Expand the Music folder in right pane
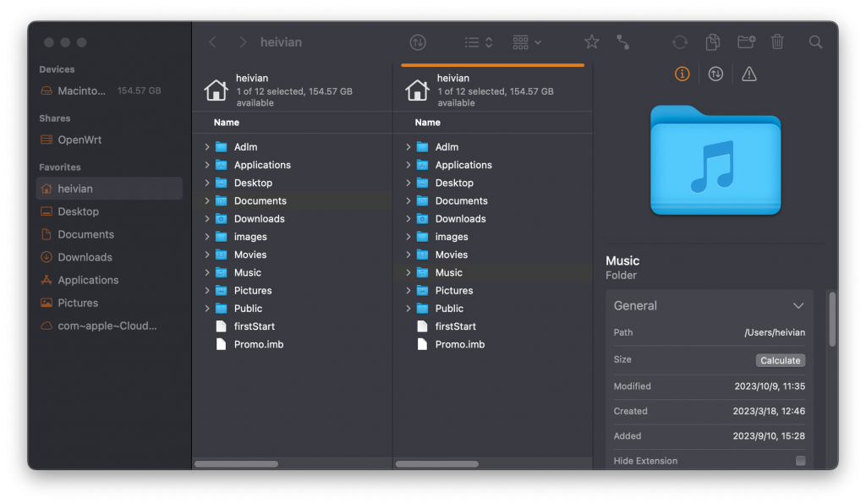The image size is (866, 504). pos(408,272)
